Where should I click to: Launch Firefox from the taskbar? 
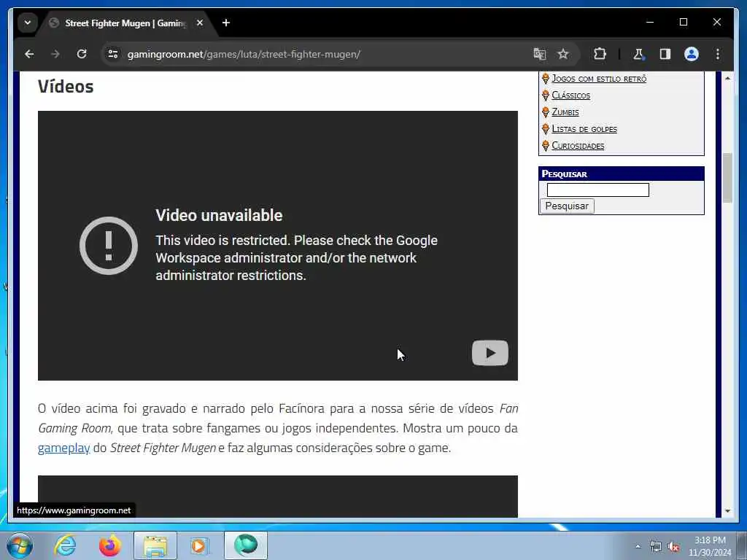click(109, 545)
